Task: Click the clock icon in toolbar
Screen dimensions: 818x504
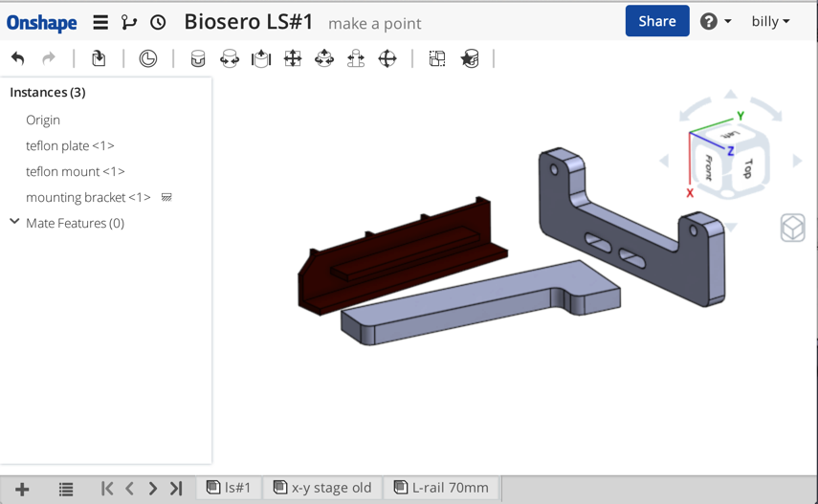Action: click(x=148, y=58)
